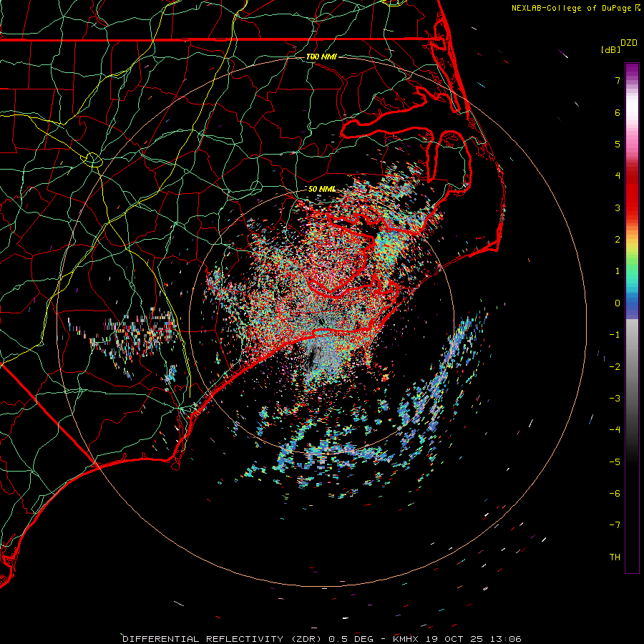The width and height of the screenshot is (644, 644).
Task: Click the 3 value on color scale
Action: coord(618,208)
